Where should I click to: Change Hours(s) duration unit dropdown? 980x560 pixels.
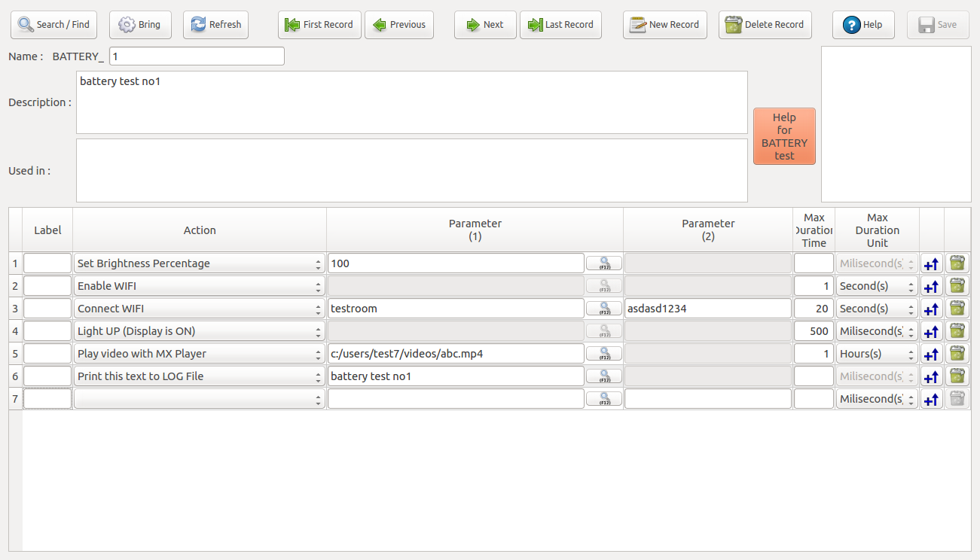pyautogui.click(x=877, y=354)
